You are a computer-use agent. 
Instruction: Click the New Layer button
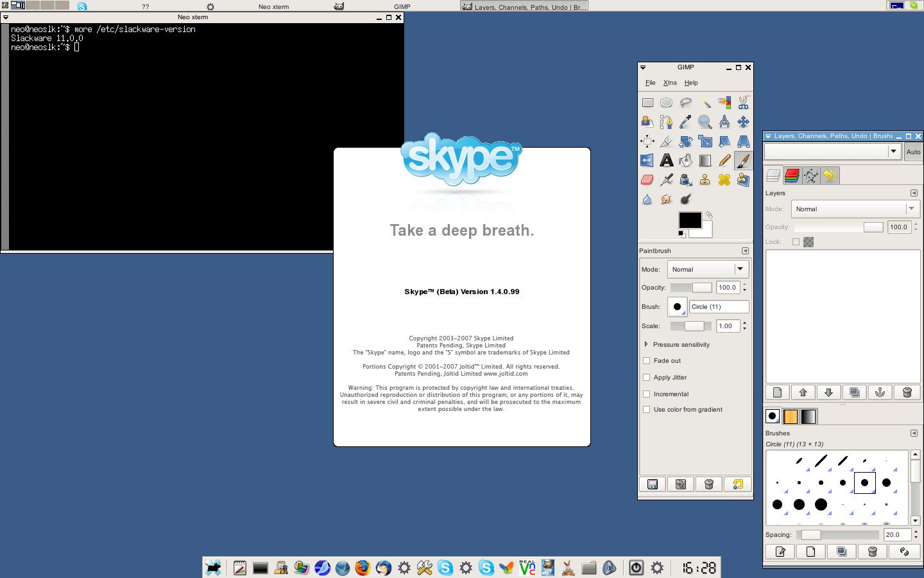coord(778,392)
